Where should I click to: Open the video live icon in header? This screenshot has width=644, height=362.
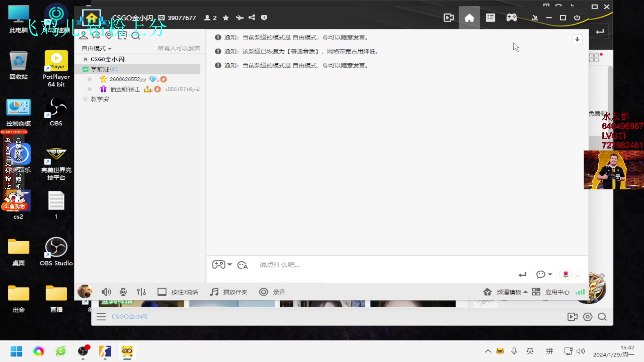tap(448, 17)
